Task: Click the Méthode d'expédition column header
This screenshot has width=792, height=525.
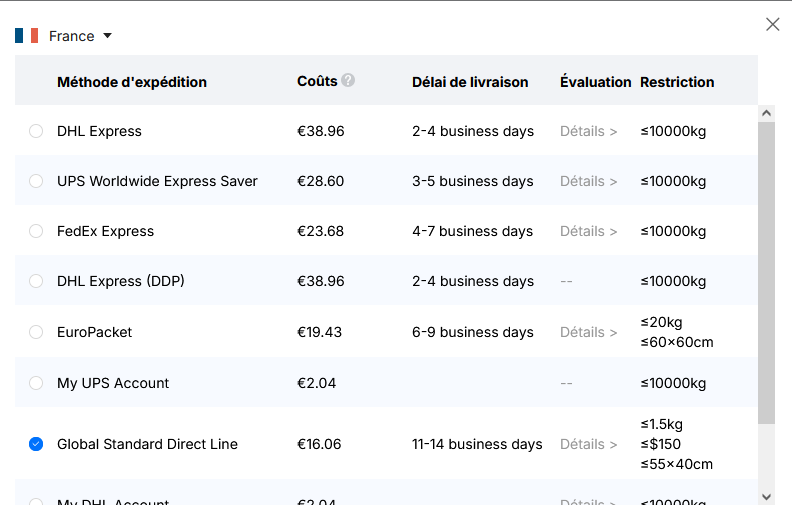Action: point(132,82)
